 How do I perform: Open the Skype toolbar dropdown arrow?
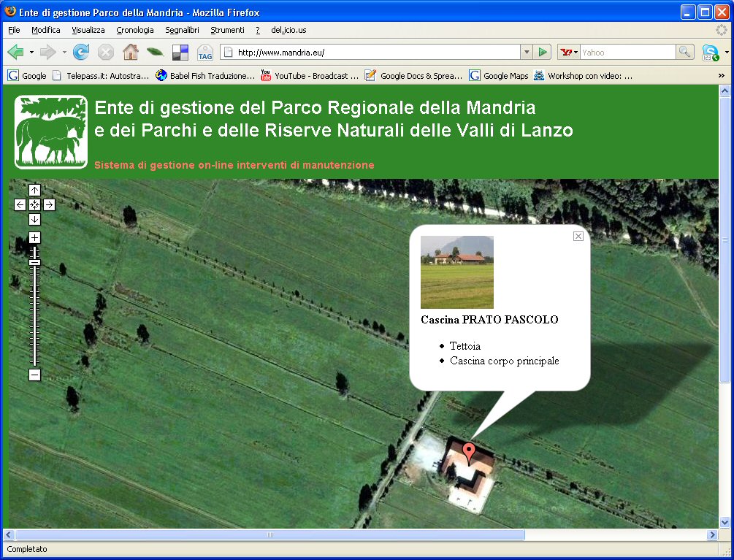727,53
